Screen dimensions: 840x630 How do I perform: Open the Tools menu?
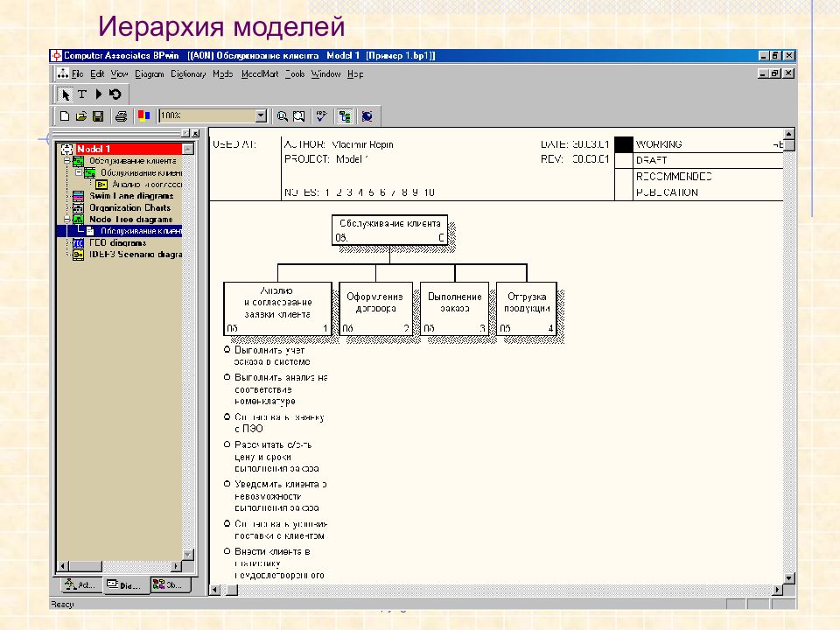[x=295, y=73]
